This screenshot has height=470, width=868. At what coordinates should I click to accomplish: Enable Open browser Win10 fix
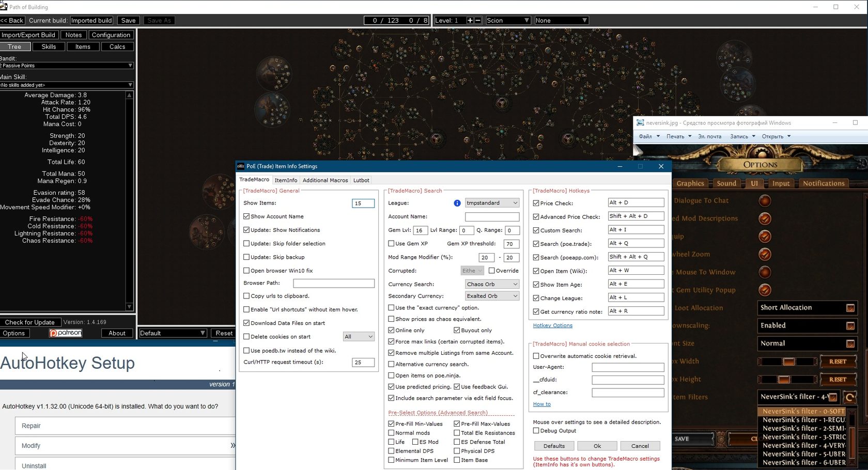click(x=246, y=271)
